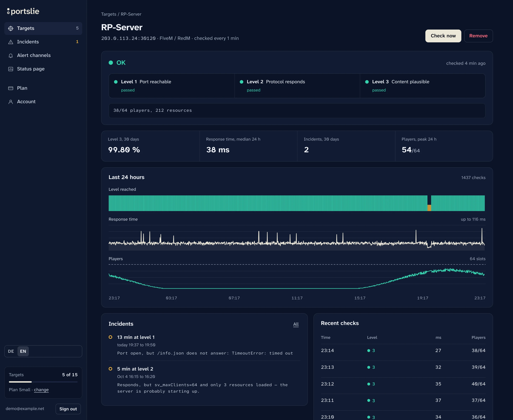513x420 pixels.
Task: Click the server address 203.0.113.24:30120
Action: pos(129,38)
